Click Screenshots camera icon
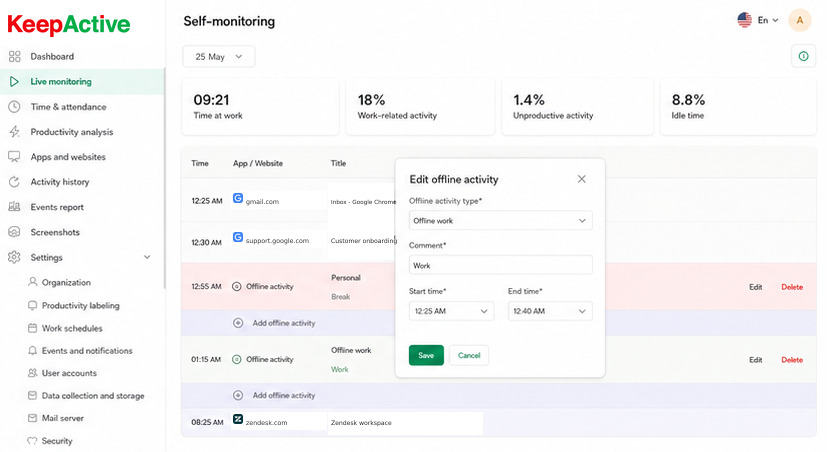The height and width of the screenshot is (452, 827). (x=14, y=232)
